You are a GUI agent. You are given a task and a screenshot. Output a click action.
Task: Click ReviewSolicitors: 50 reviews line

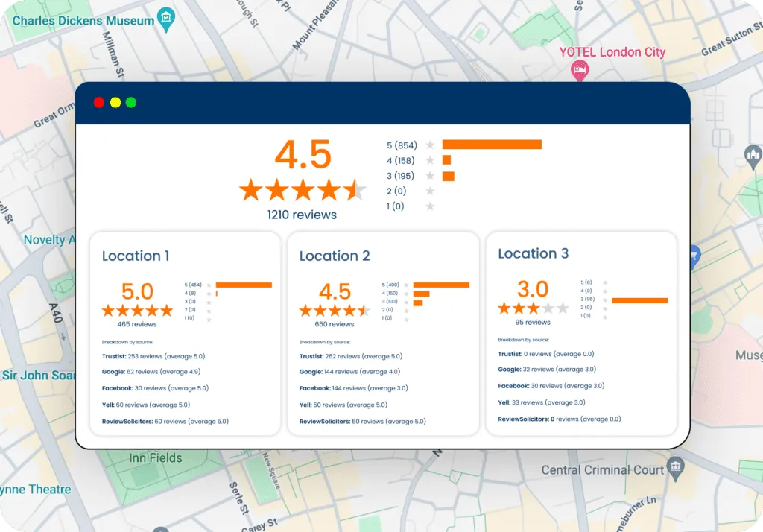tap(363, 422)
